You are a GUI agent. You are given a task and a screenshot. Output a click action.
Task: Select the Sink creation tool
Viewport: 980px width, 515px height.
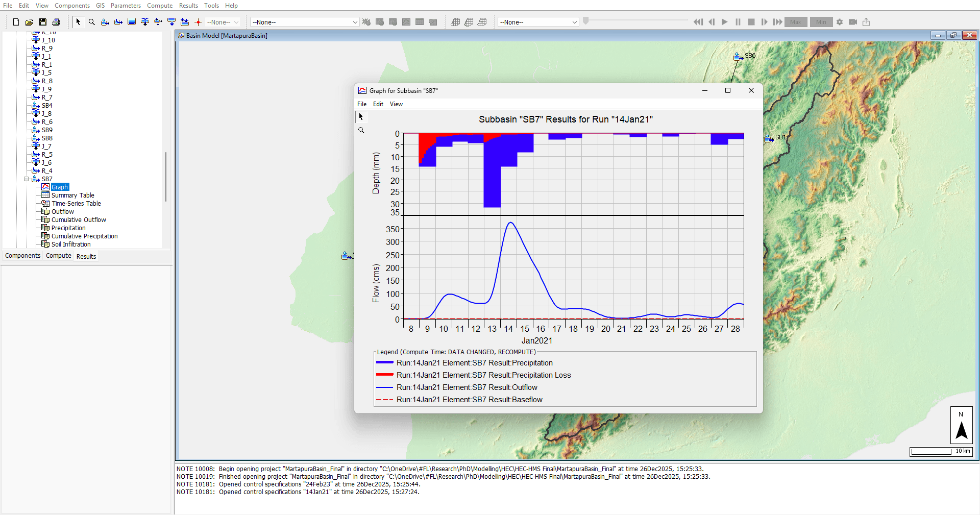click(184, 22)
